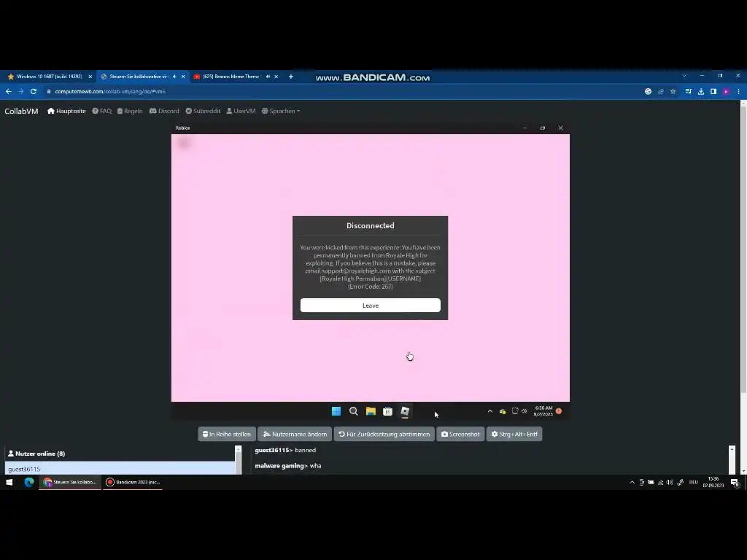747x560 pixels.
Task: Open File Explorer in the VM taskbar
Action: click(371, 411)
